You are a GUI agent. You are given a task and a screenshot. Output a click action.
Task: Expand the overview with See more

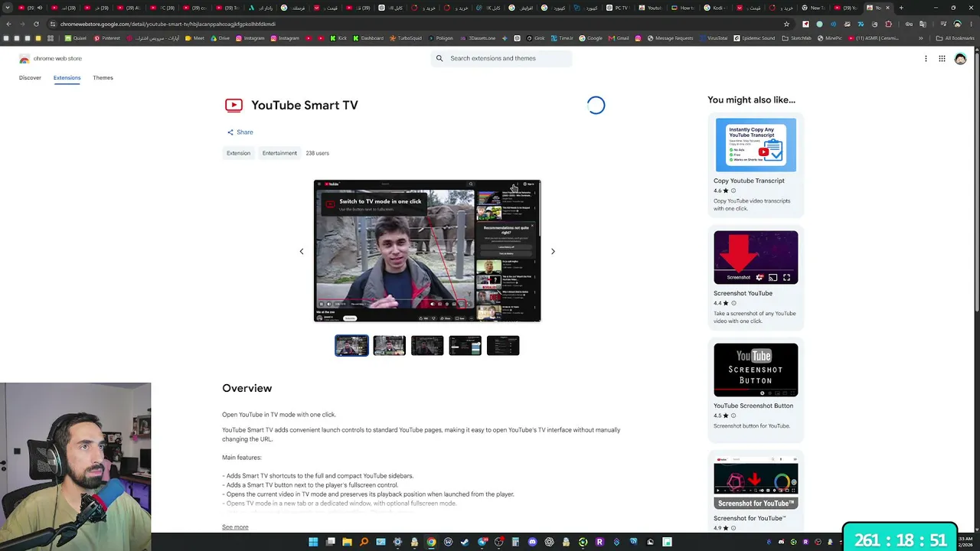pos(235,527)
